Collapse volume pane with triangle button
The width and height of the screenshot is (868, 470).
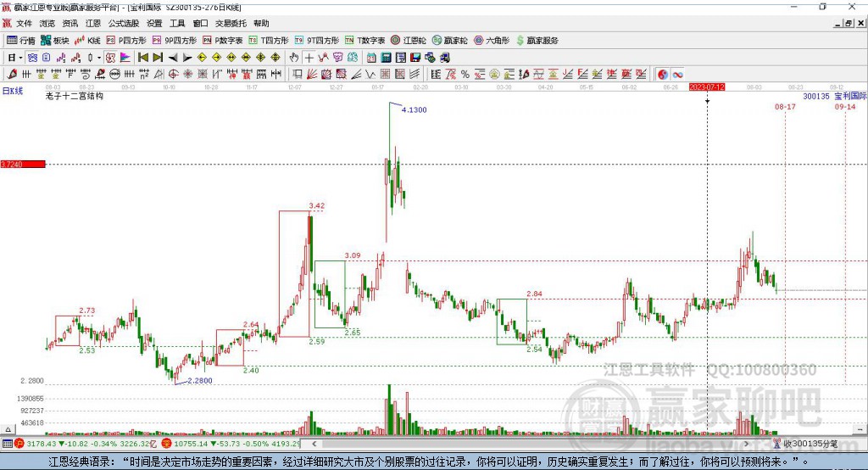click(x=8, y=429)
